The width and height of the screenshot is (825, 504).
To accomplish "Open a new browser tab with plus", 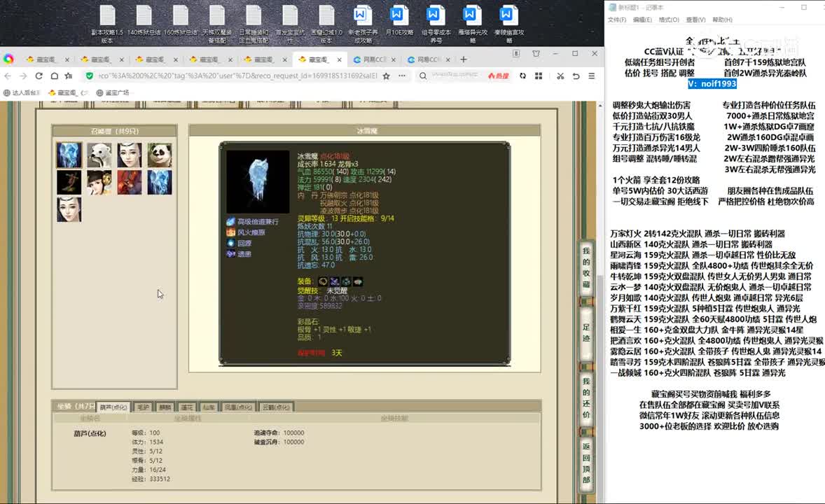I will pos(464,59).
